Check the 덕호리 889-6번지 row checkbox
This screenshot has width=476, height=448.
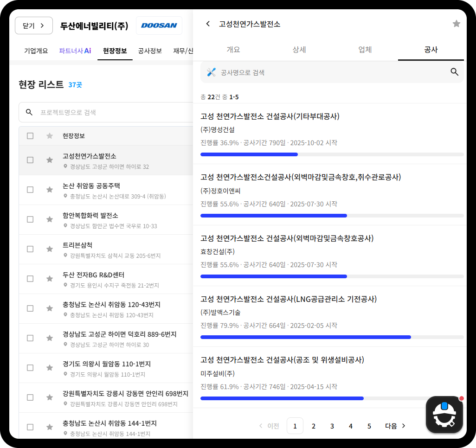(x=30, y=338)
